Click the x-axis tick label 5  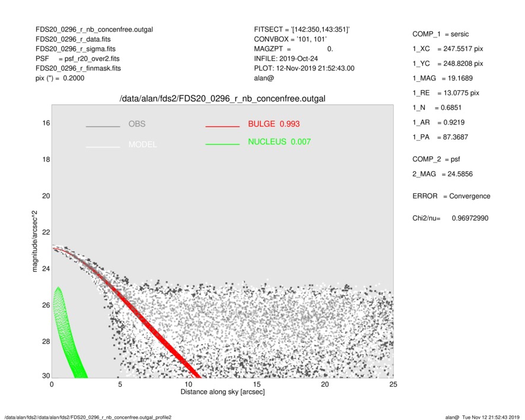pos(120,384)
